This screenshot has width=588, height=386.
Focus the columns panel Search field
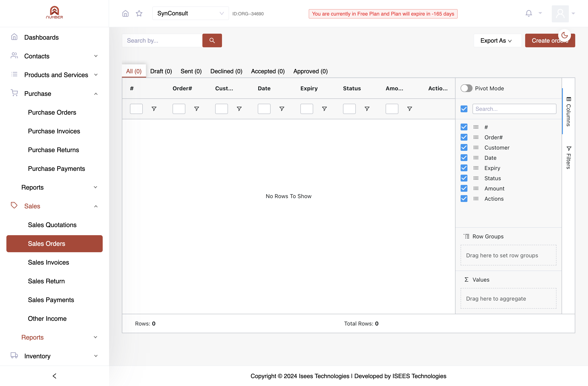pyautogui.click(x=514, y=109)
